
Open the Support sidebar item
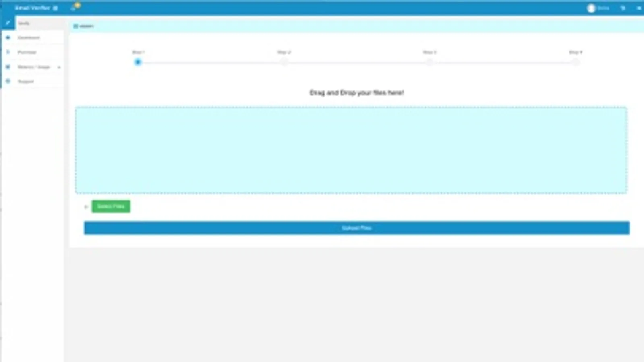32,81
